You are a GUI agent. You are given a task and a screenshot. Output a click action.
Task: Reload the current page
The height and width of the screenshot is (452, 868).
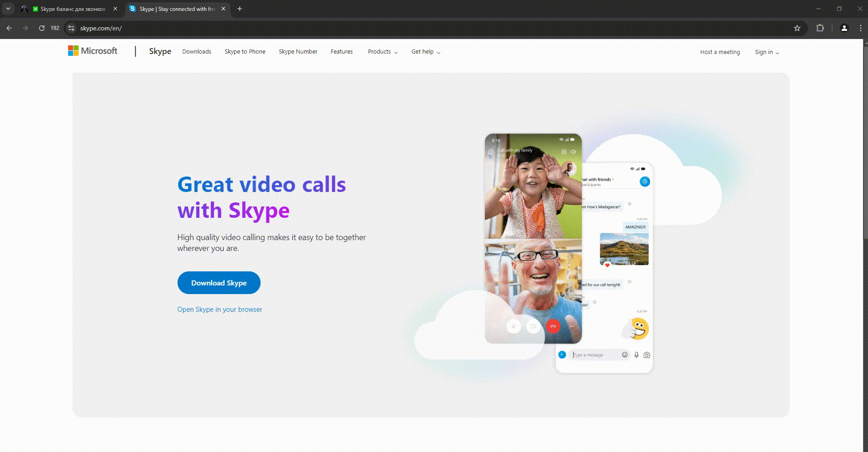[x=42, y=28]
